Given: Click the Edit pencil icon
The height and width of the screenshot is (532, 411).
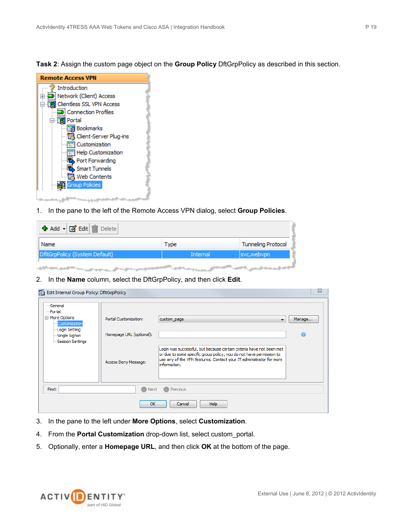Looking at the screenshot, I should click(73, 229).
